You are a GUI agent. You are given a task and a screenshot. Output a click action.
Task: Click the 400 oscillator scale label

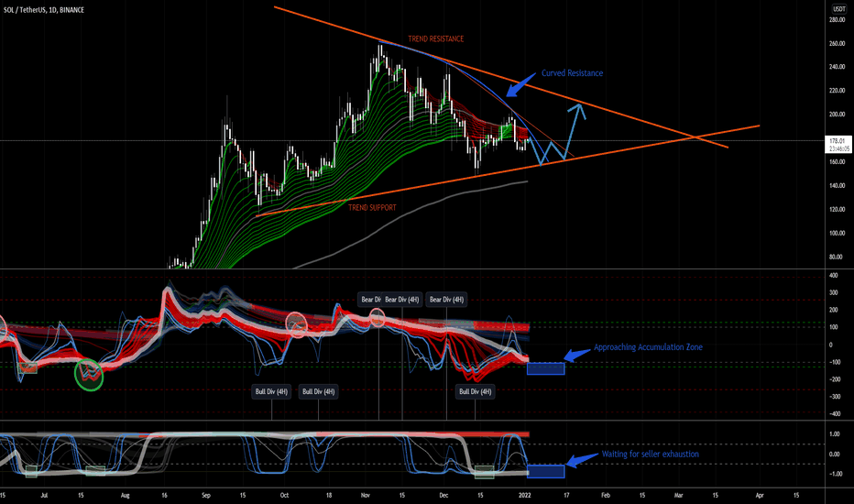[x=833, y=276]
